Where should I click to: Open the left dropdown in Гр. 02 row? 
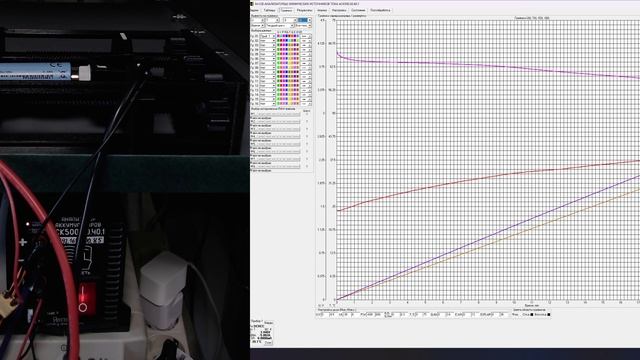(x=267, y=41)
